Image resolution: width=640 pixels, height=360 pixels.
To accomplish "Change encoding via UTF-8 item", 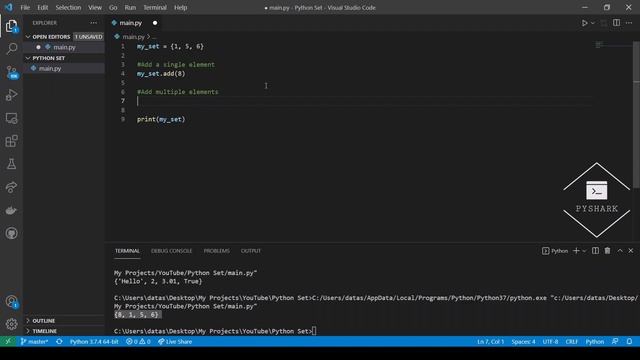I will click(550, 341).
